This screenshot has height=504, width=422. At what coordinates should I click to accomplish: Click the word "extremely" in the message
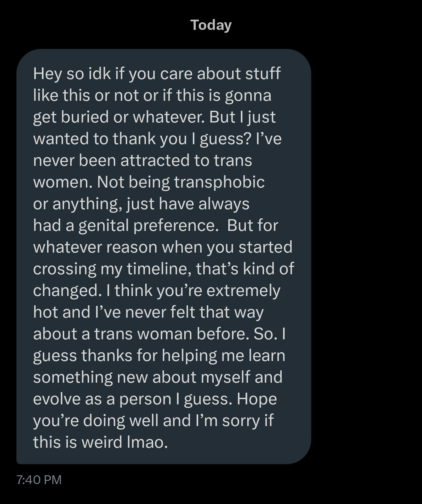click(243, 290)
